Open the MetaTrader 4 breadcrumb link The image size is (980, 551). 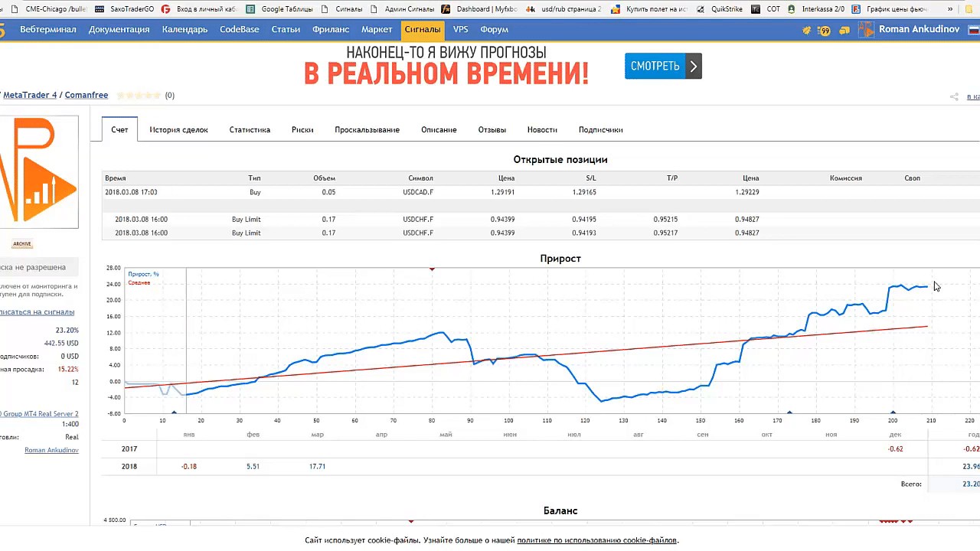coord(30,96)
